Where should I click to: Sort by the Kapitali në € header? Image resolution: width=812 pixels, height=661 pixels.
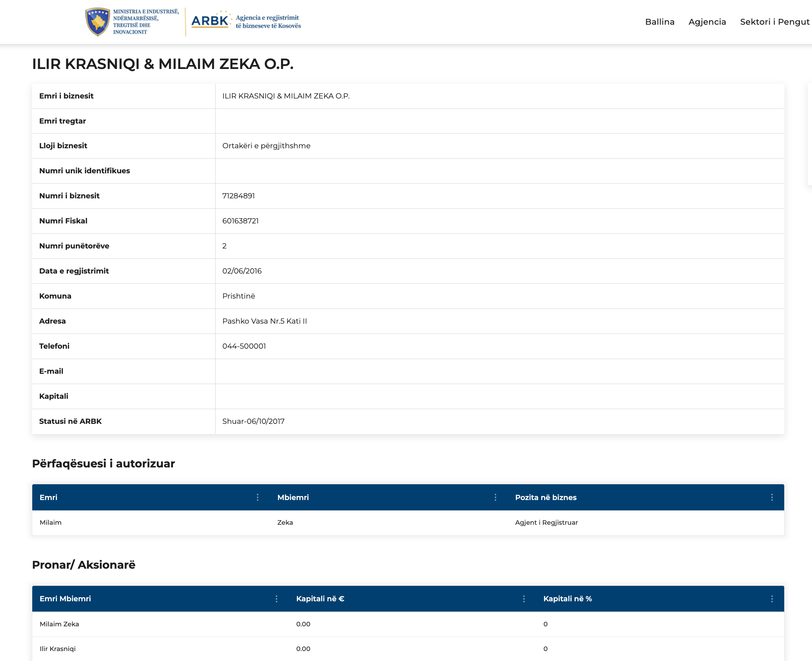click(320, 599)
